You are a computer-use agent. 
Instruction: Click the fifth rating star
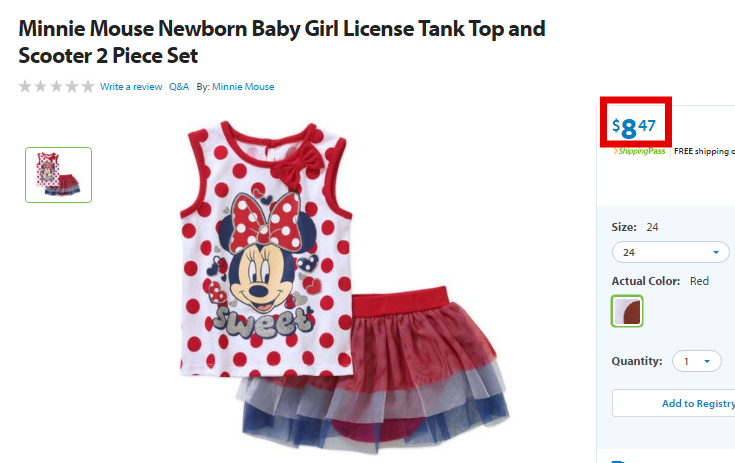88,86
